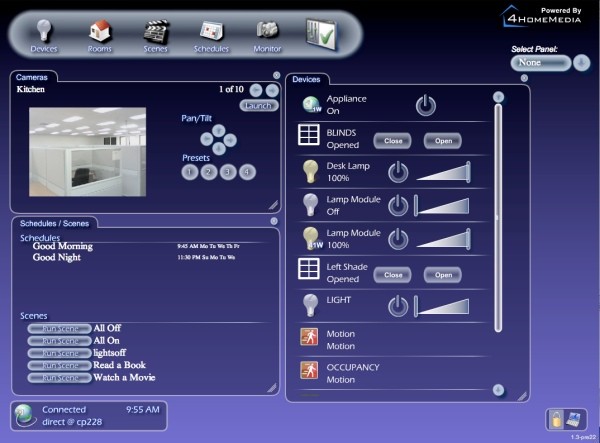Image resolution: width=600 pixels, height=443 pixels.
Task: Click the lock icon at bottom right
Action: click(560, 418)
